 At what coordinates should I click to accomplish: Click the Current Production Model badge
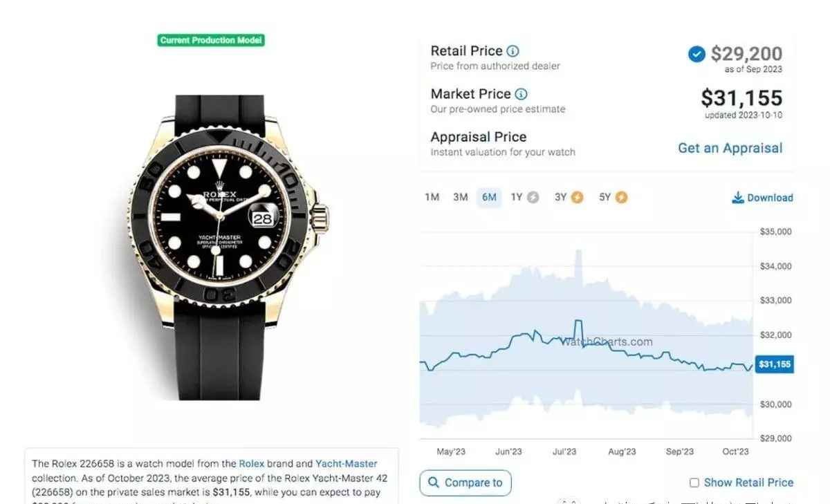(211, 40)
